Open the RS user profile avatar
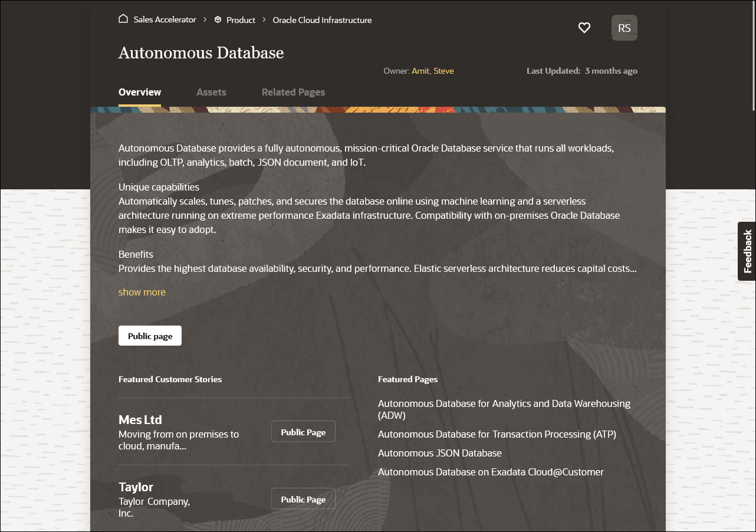Viewport: 756px width, 532px height. (x=624, y=27)
